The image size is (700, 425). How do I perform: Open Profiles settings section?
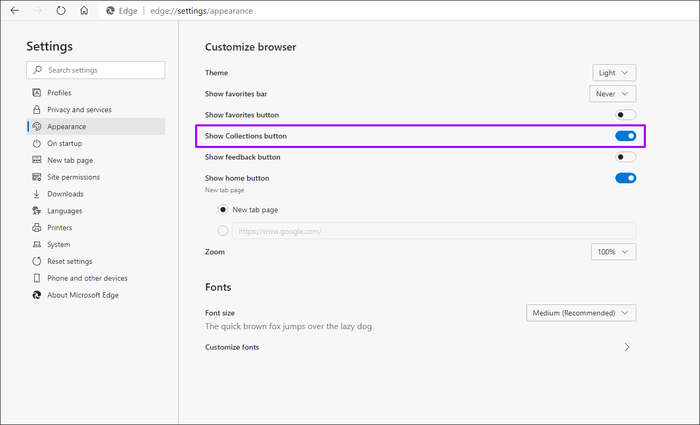96,92
